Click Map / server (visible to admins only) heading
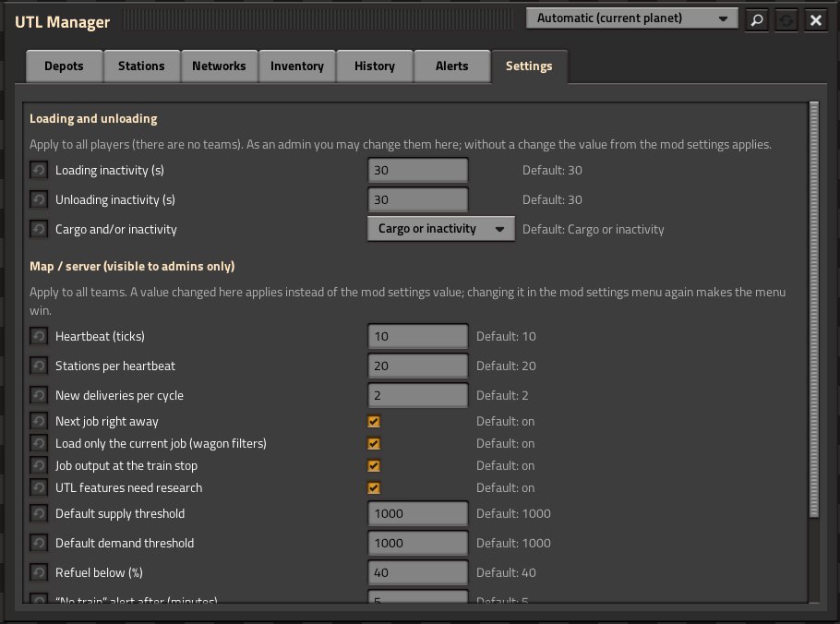 tap(132, 266)
